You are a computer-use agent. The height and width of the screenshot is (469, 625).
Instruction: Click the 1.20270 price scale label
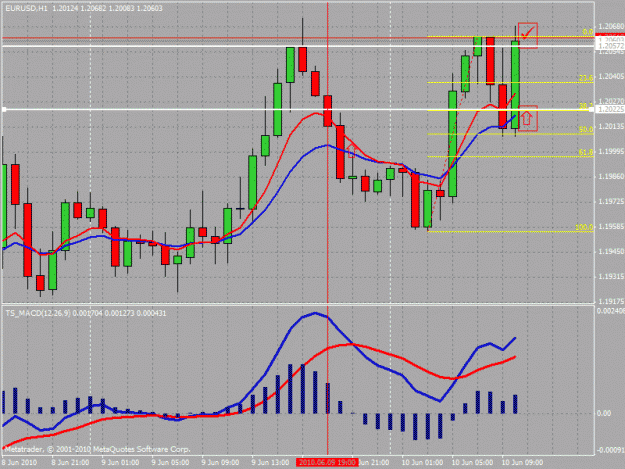[x=611, y=101]
